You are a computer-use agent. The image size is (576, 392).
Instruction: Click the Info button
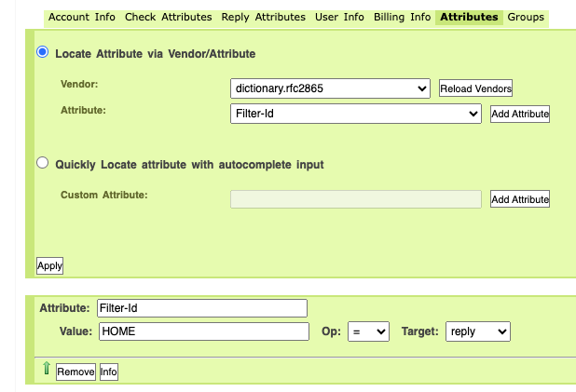[x=108, y=372]
